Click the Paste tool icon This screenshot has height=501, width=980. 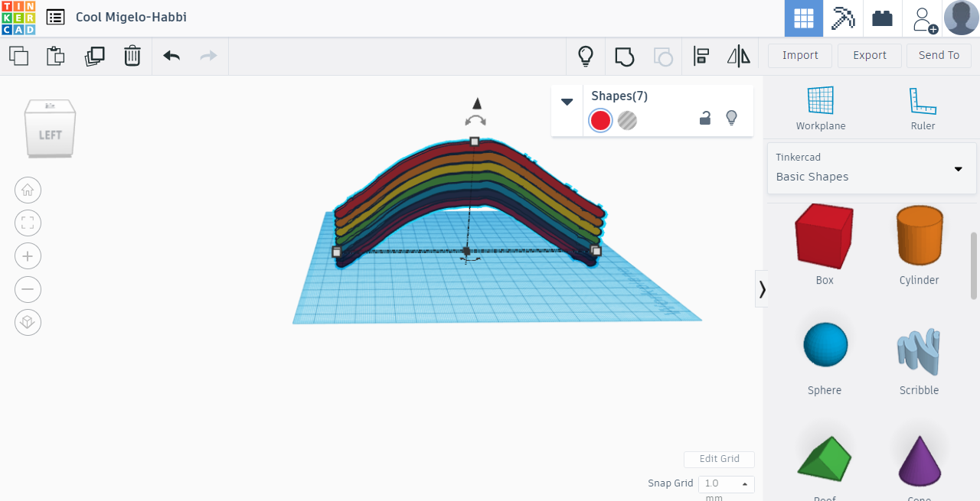coord(55,56)
